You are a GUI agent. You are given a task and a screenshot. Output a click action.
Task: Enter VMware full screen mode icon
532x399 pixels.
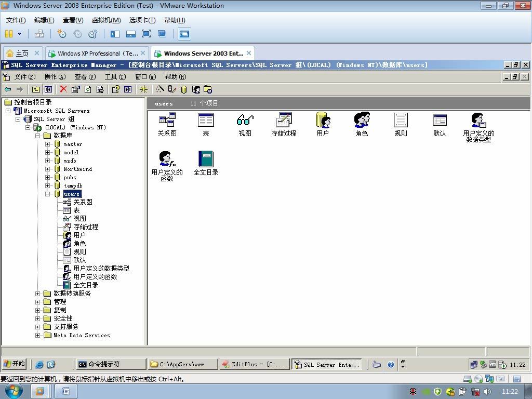coord(146,34)
